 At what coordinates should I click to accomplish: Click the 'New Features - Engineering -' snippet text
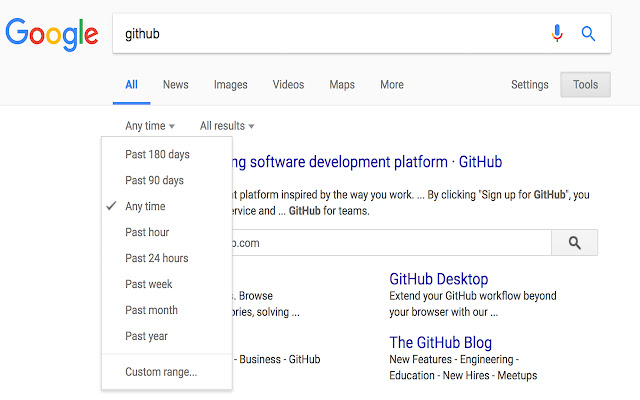tap(454, 360)
